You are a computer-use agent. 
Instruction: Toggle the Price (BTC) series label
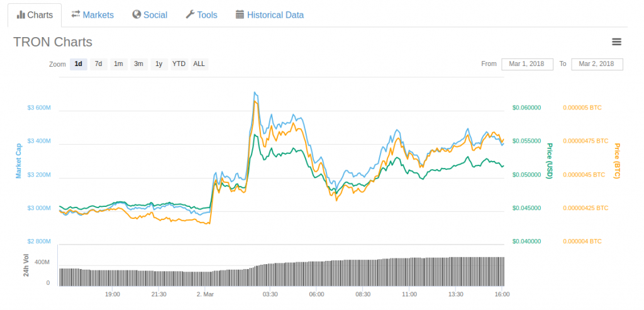pyautogui.click(x=617, y=161)
